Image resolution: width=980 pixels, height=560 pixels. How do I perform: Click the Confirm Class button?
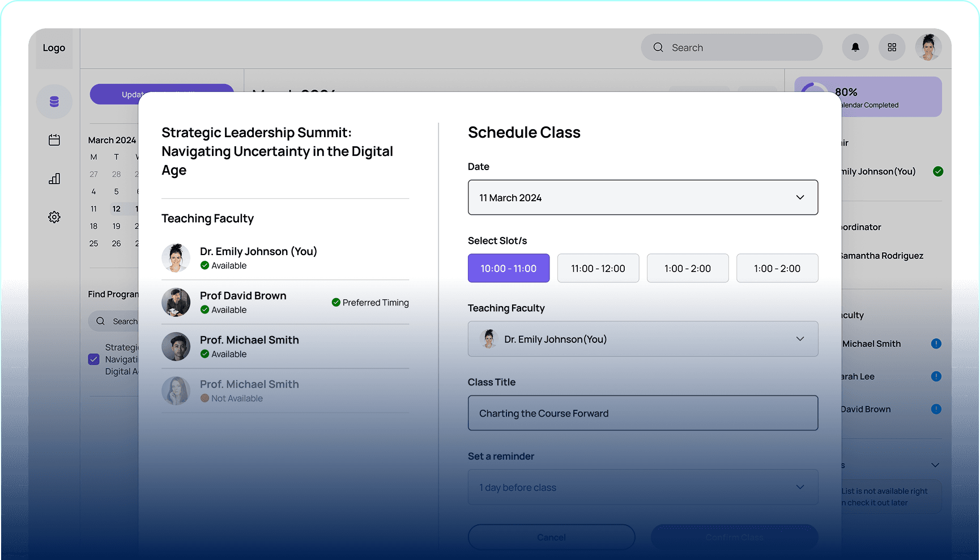click(735, 537)
